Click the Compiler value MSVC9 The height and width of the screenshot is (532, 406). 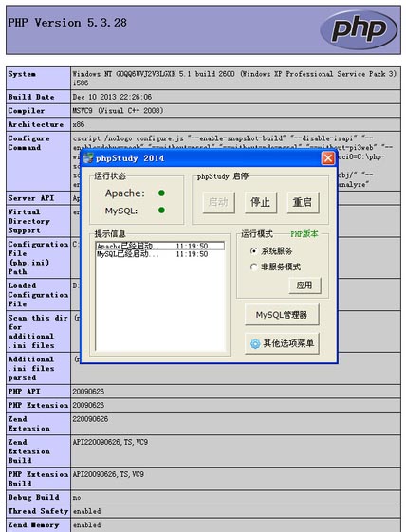pyautogui.click(x=118, y=111)
